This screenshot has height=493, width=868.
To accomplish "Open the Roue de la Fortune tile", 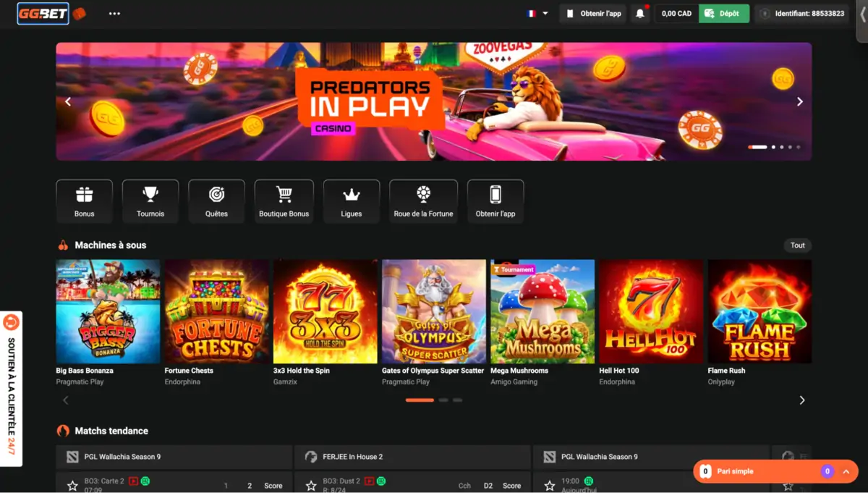I will [x=423, y=201].
